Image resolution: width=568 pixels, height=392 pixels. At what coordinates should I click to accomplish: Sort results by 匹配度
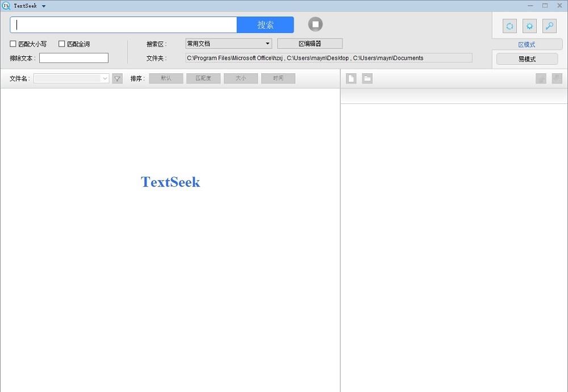coord(203,78)
